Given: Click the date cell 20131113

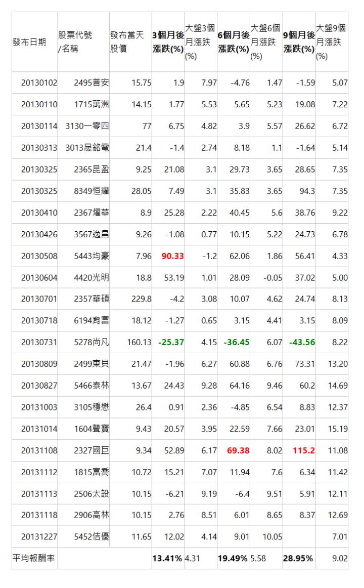Looking at the screenshot, I should (39, 494).
